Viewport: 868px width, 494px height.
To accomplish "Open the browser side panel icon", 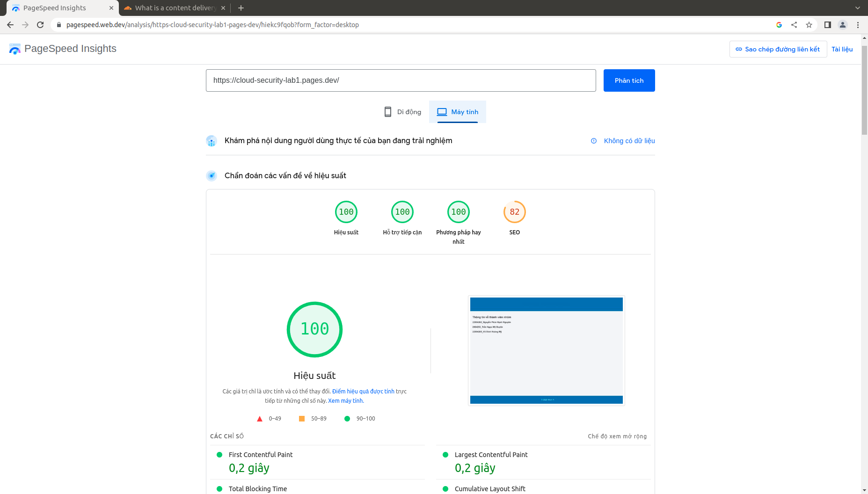I will click(x=827, y=25).
